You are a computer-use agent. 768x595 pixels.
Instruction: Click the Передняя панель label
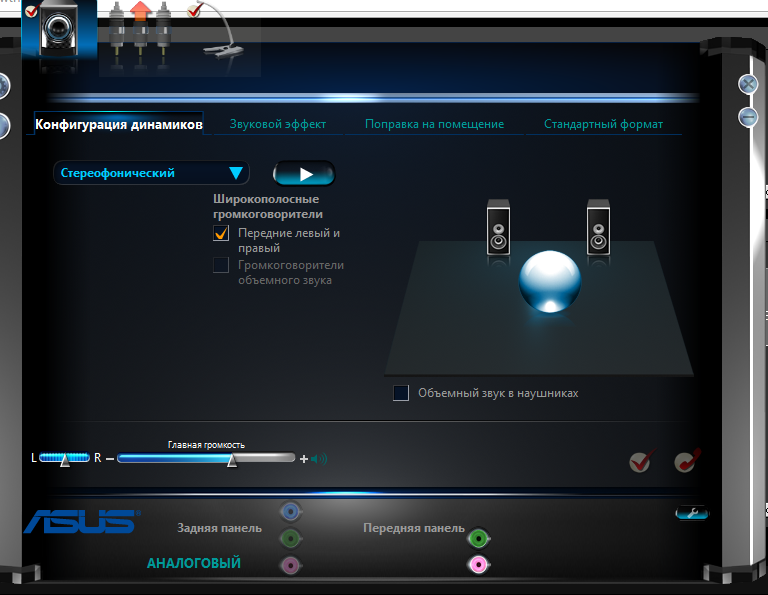(x=414, y=528)
